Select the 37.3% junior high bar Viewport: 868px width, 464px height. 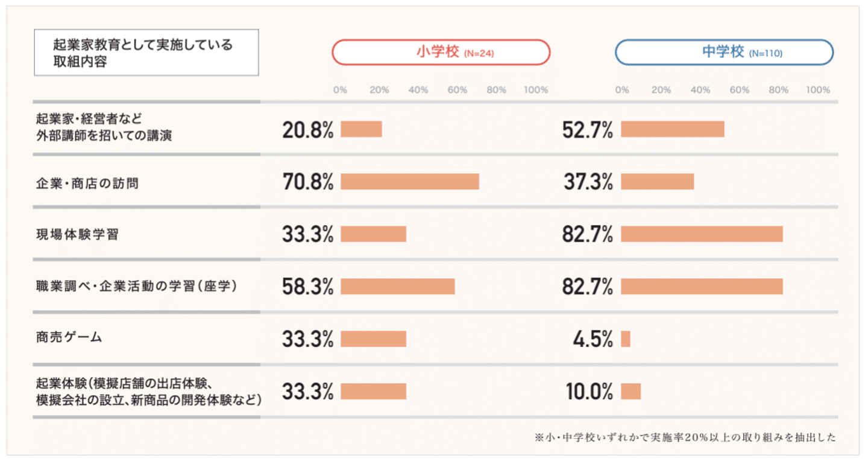(658, 182)
